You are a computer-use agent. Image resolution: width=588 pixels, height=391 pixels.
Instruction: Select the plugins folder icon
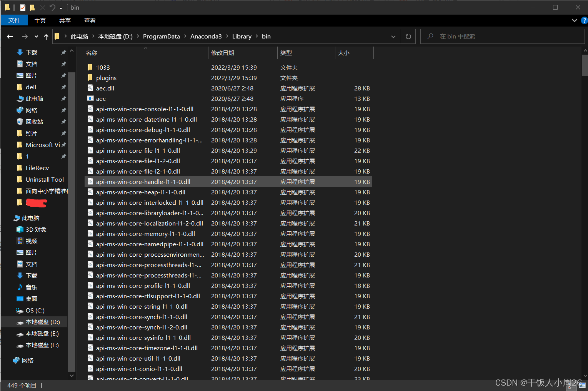[x=90, y=78]
